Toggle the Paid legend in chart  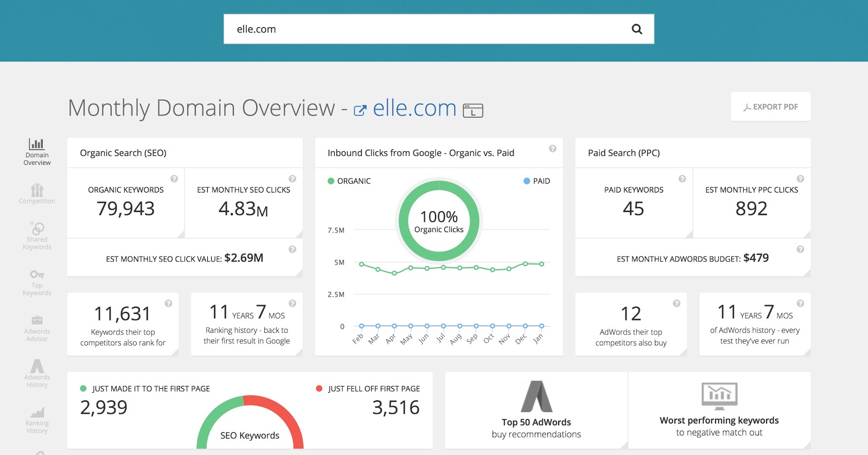(537, 181)
